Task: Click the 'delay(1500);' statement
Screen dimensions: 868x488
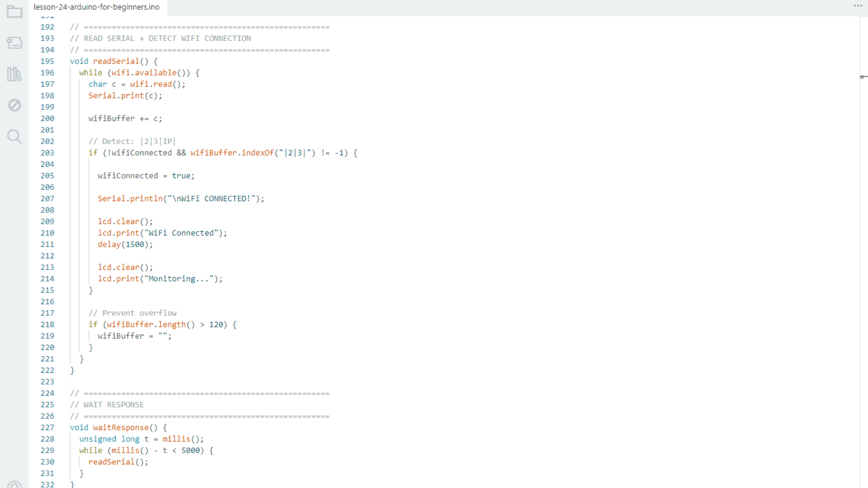Action: (125, 244)
